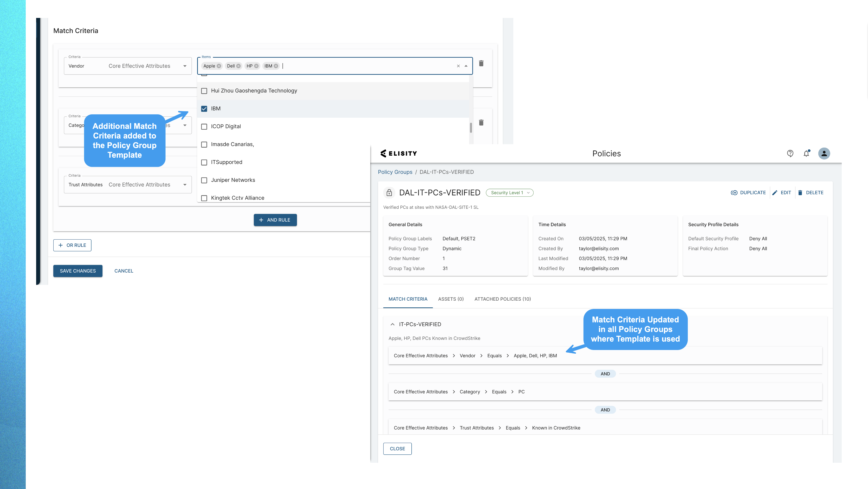Collapse the Items options list arrow
Image resolution: width=868 pixels, height=489 pixels.
click(466, 66)
